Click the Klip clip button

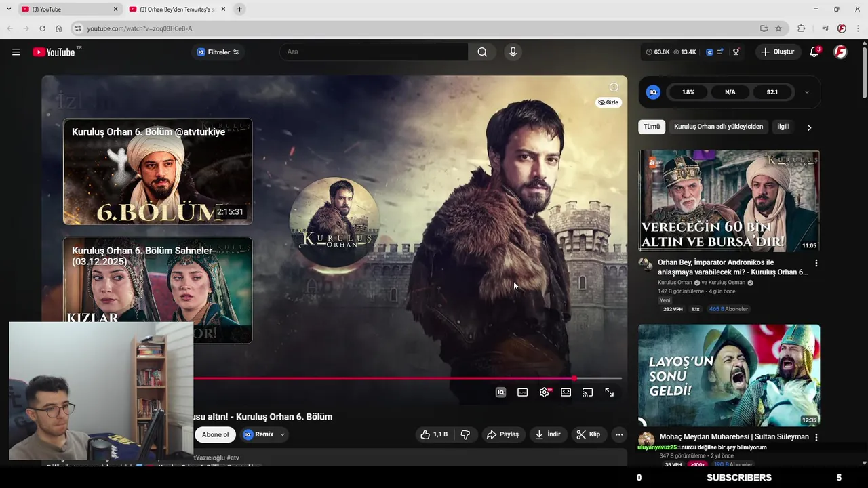[x=588, y=434]
